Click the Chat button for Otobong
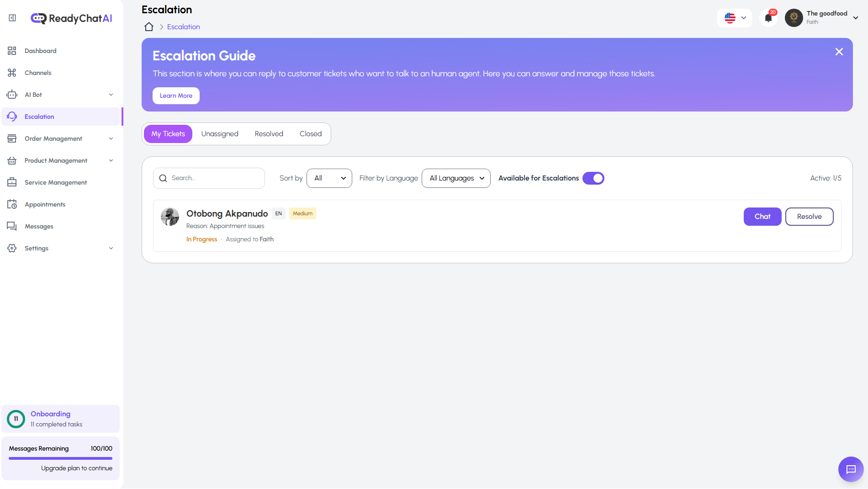Image resolution: width=868 pixels, height=489 pixels. (762, 217)
